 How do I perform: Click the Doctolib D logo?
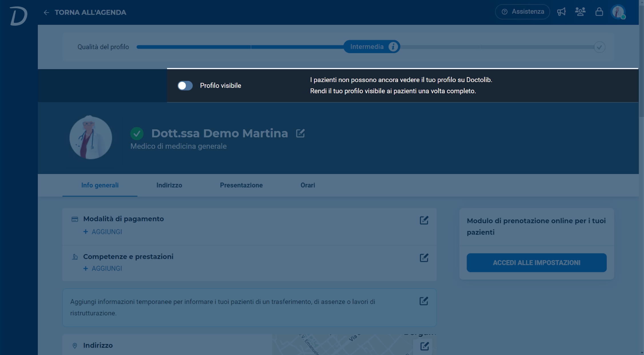(x=19, y=16)
